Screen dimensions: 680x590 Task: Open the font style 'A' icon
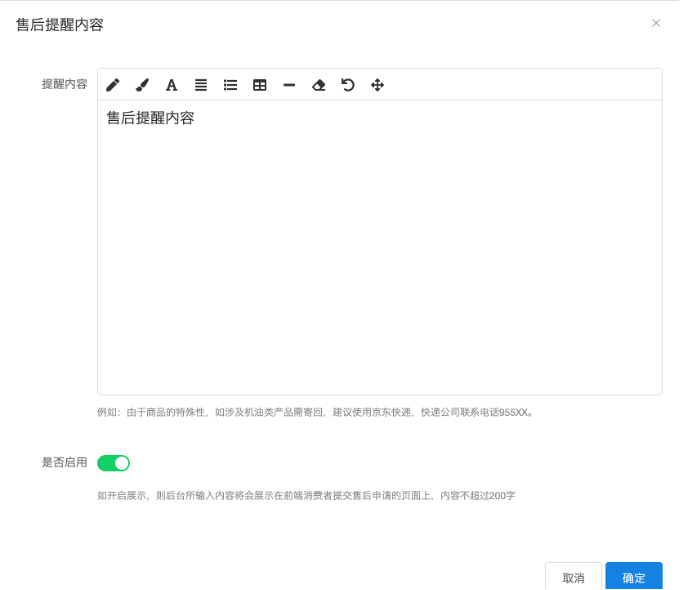point(172,85)
